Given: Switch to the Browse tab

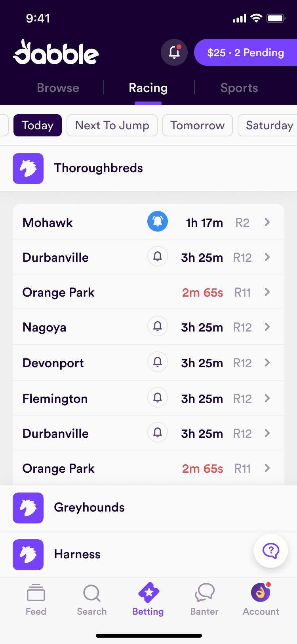Looking at the screenshot, I should 58,88.
